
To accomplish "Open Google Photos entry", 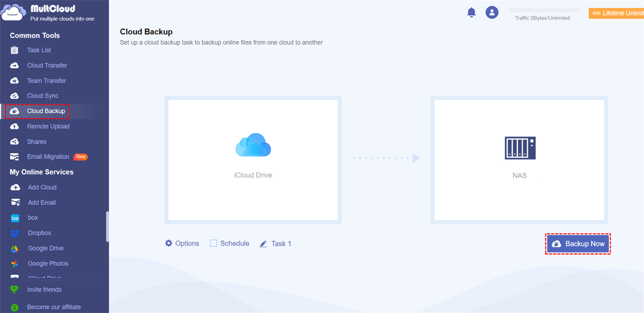I will pos(48,264).
